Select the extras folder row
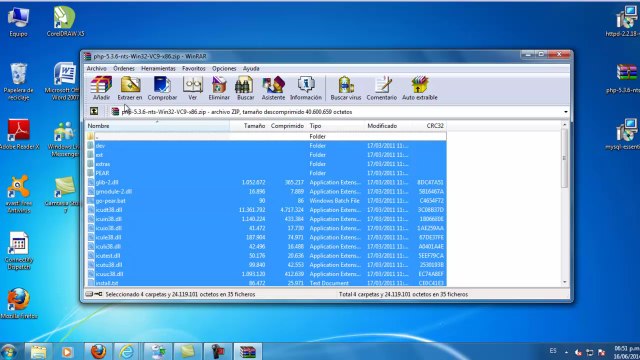Viewport: 640px width, 360px height. 266,164
